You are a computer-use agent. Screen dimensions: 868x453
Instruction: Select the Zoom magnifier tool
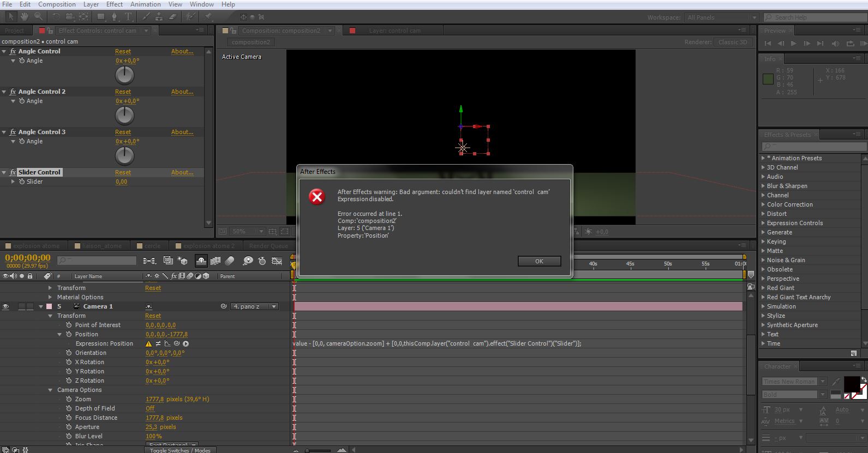[38, 17]
